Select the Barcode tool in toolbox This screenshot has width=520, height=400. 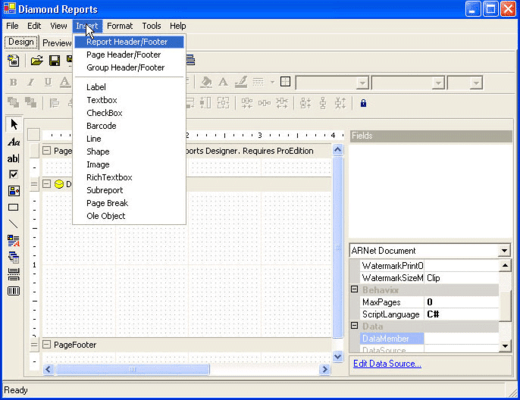point(14,291)
